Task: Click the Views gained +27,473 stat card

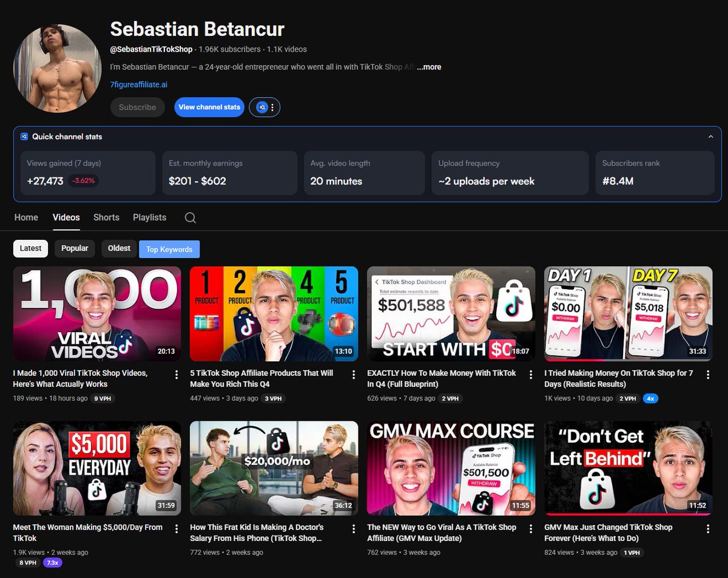Action: click(x=88, y=173)
